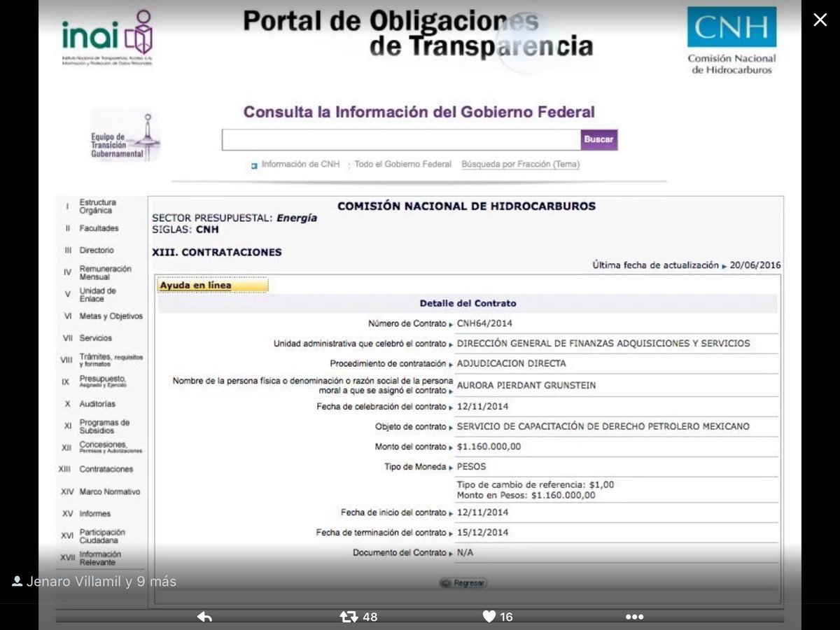
Task: Open the Facultades menu item
Action: click(99, 228)
